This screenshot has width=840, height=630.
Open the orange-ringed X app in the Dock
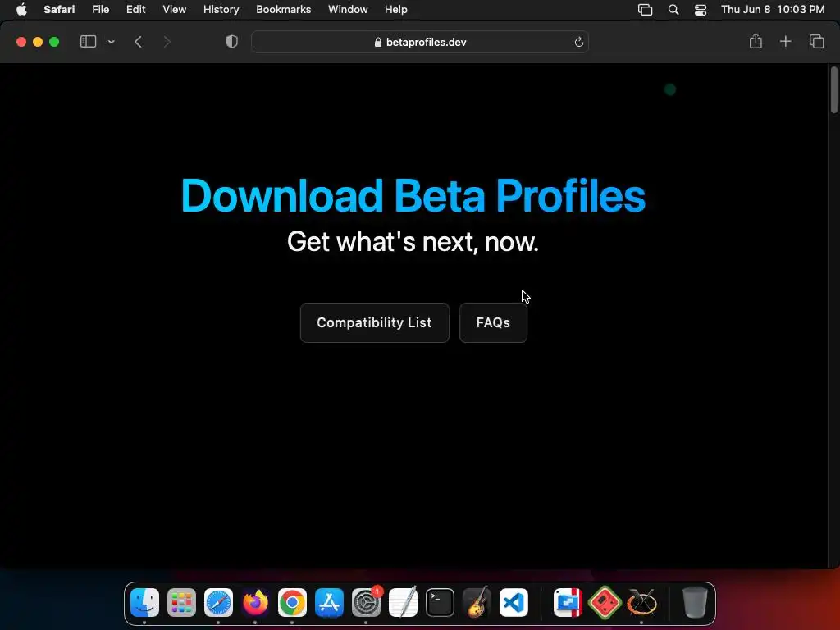pyautogui.click(x=641, y=603)
